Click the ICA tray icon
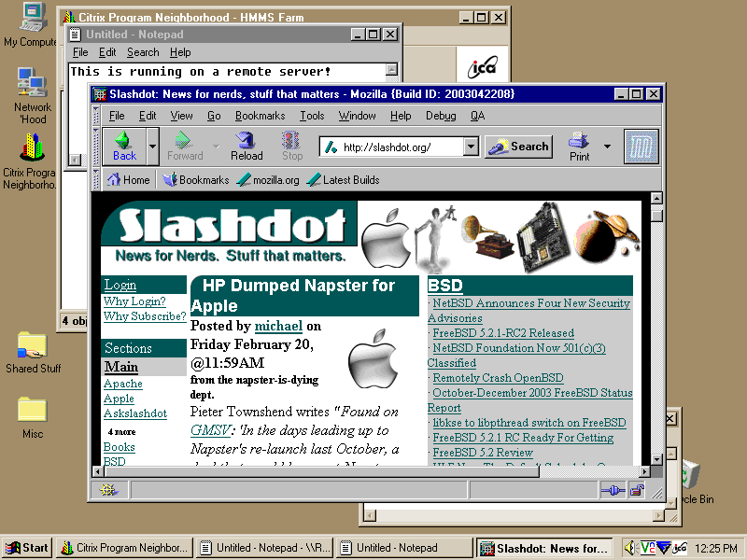The image size is (747, 560). click(679, 548)
